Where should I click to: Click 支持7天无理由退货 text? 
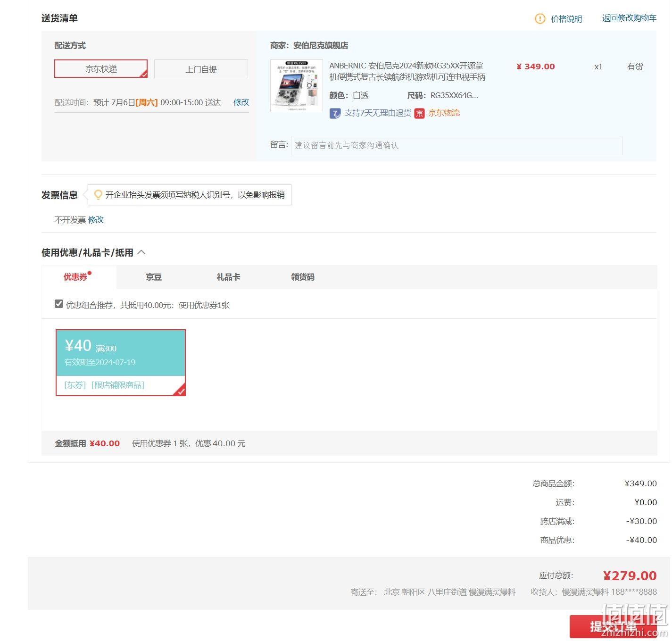coord(378,113)
